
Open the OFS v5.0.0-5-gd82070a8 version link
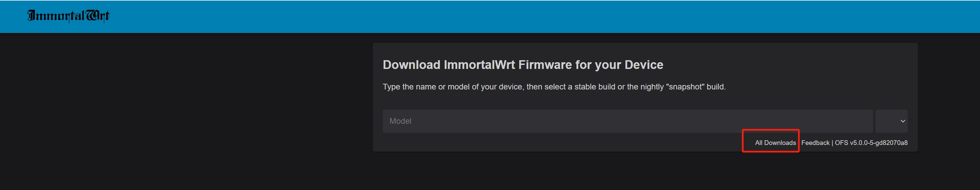[871, 143]
